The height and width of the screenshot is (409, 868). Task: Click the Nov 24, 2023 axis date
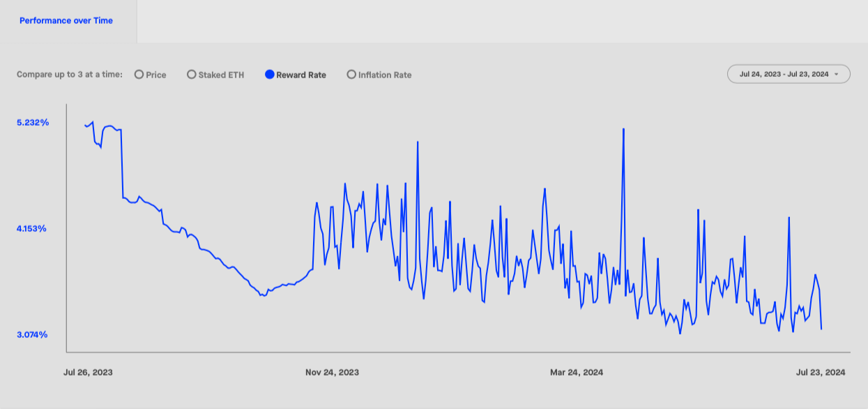pos(333,373)
